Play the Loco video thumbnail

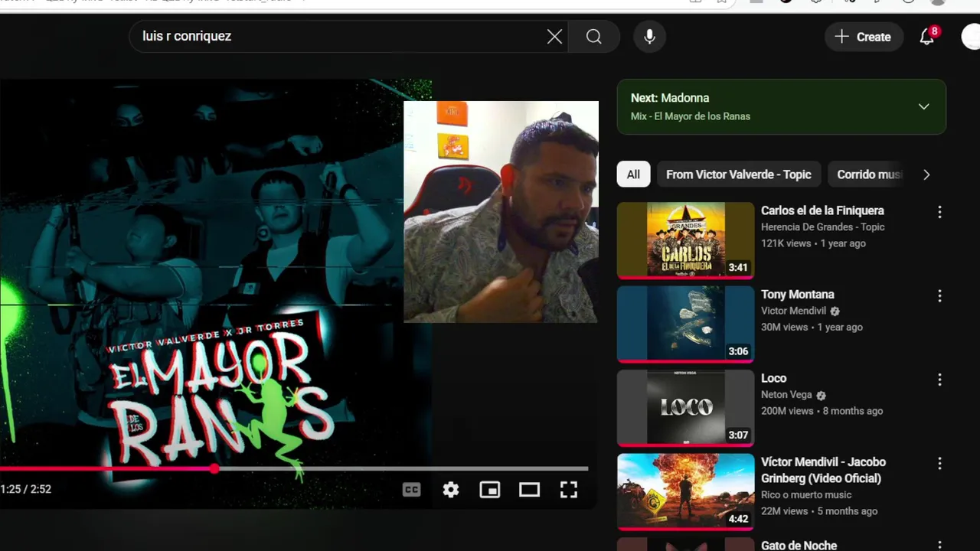click(685, 408)
